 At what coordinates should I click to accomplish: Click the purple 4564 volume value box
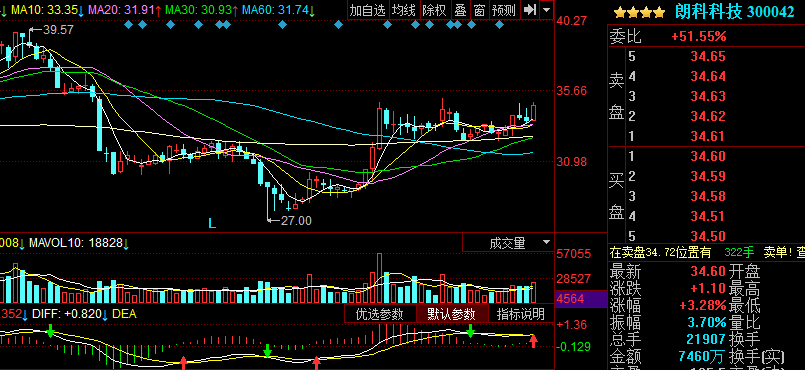click(581, 299)
